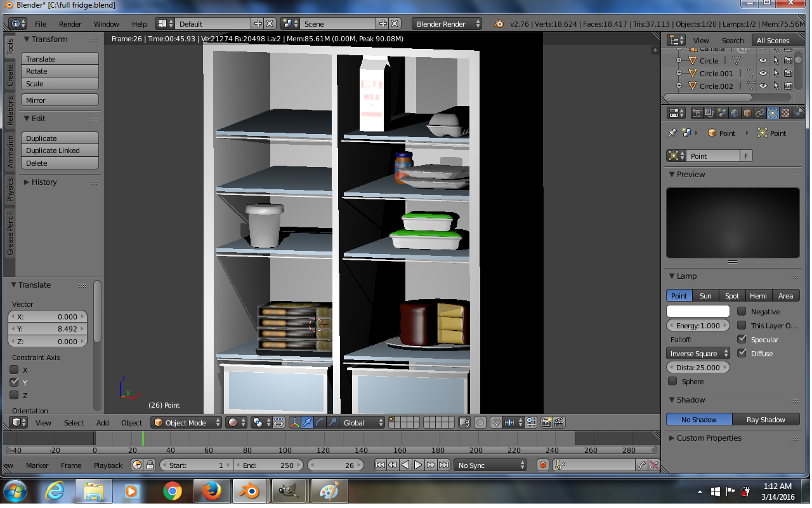This screenshot has height=508, width=812.
Task: Uncheck the Diffuse checkbox
Action: (x=742, y=353)
